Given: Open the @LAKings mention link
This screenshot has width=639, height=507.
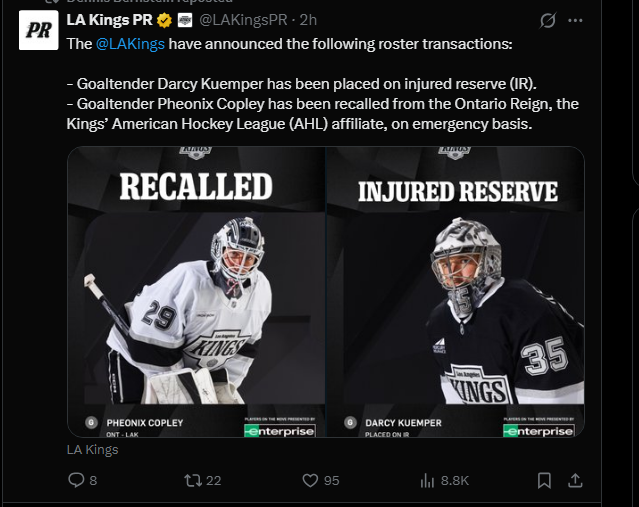Looking at the screenshot, I should [130, 44].
